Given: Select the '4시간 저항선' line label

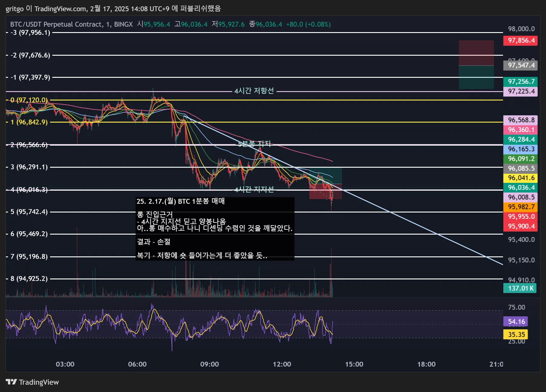Looking at the screenshot, I should (x=254, y=91).
